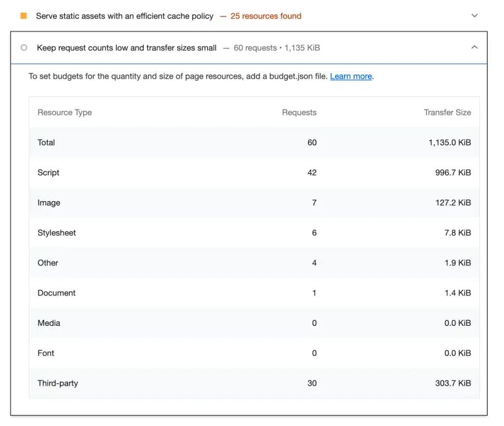This screenshot has height=426, width=504.
Task: Click the Transfer Size column header
Action: click(447, 113)
